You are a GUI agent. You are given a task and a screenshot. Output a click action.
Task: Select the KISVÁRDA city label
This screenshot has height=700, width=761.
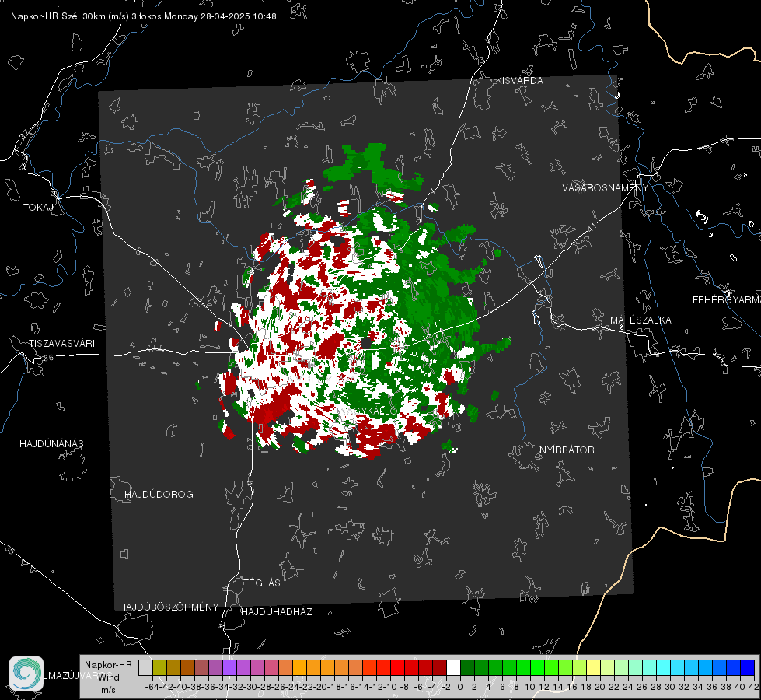click(519, 81)
